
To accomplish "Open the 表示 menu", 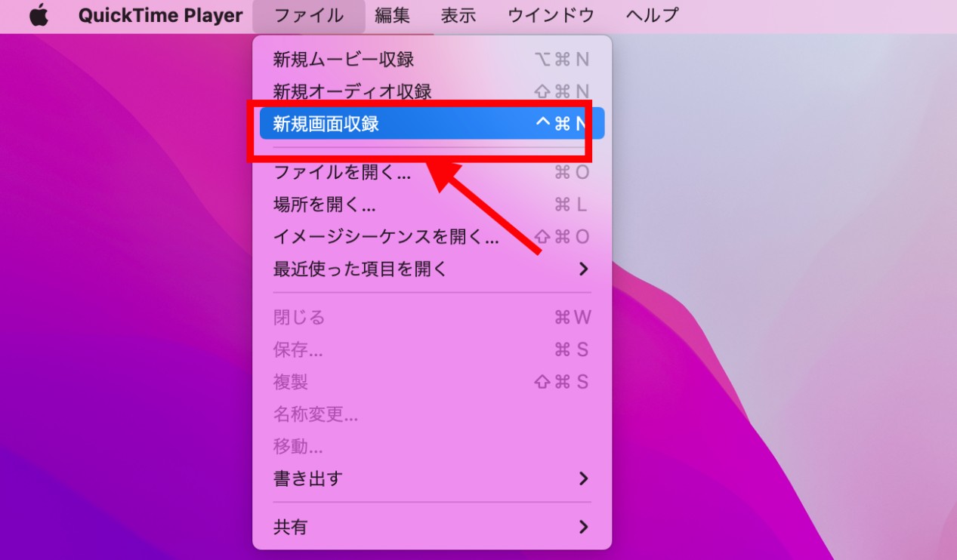I will (x=457, y=15).
